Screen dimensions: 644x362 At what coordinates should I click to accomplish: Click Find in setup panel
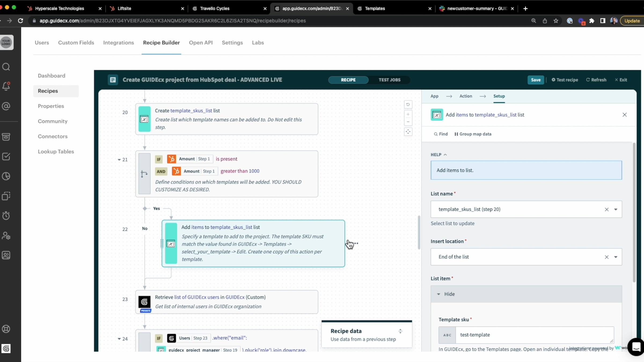pos(441,134)
